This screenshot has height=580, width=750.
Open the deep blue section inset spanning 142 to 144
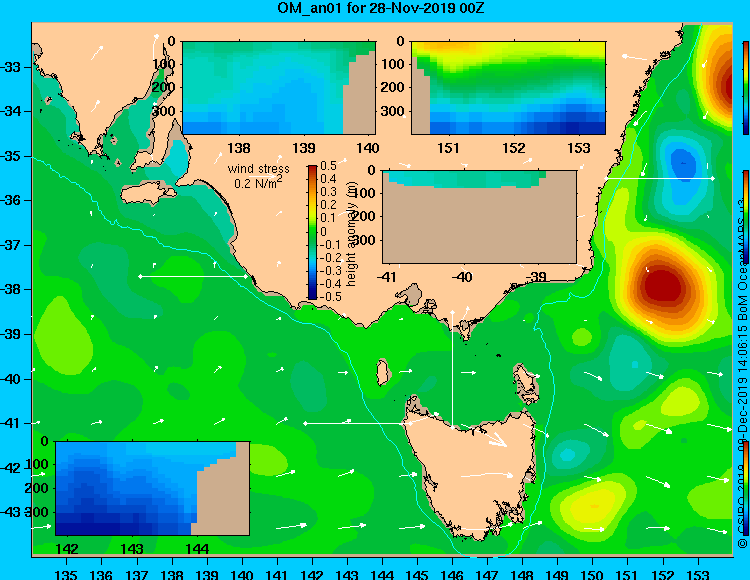pyautogui.click(x=153, y=488)
